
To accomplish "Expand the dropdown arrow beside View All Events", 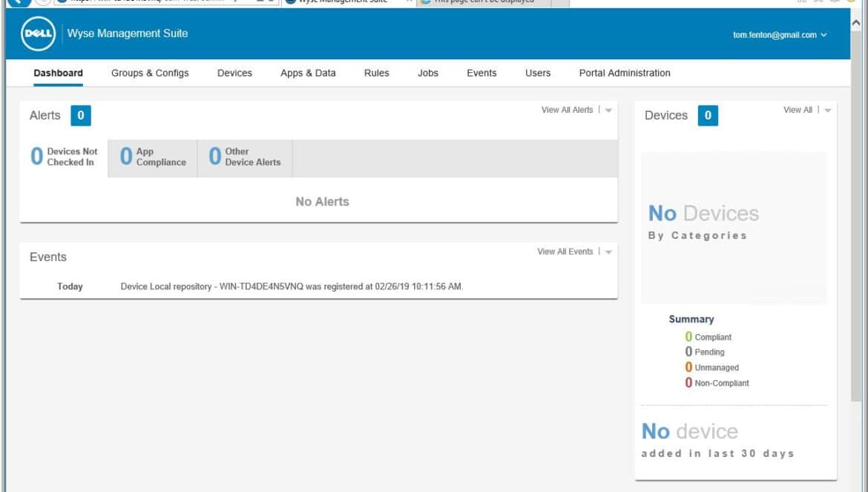I will [608, 252].
